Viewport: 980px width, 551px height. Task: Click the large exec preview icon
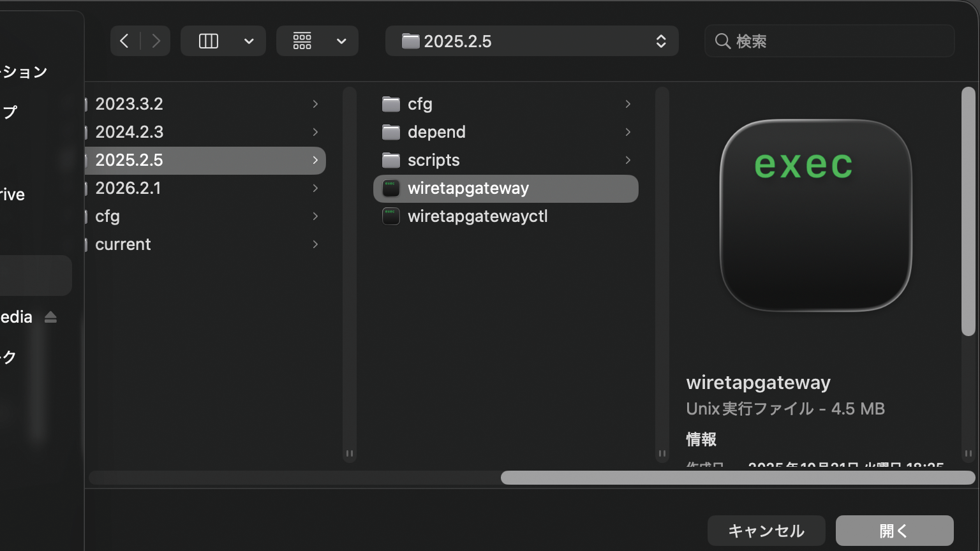click(x=815, y=216)
